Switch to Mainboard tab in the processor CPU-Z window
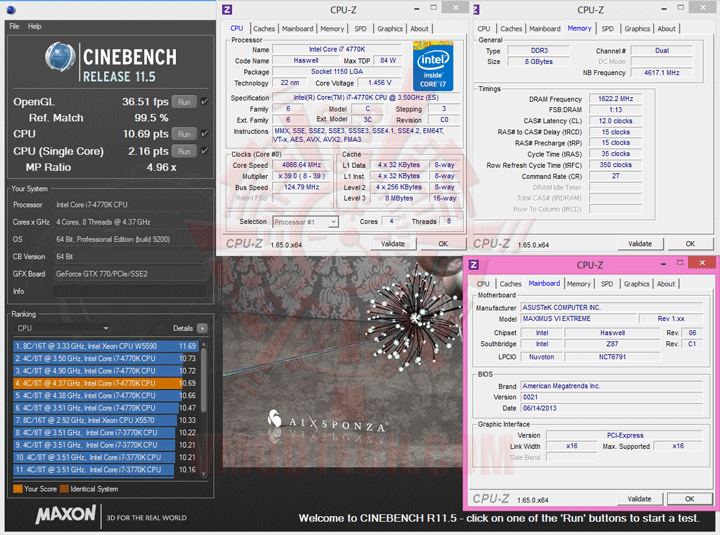Image resolution: width=720 pixels, height=535 pixels. (x=298, y=28)
